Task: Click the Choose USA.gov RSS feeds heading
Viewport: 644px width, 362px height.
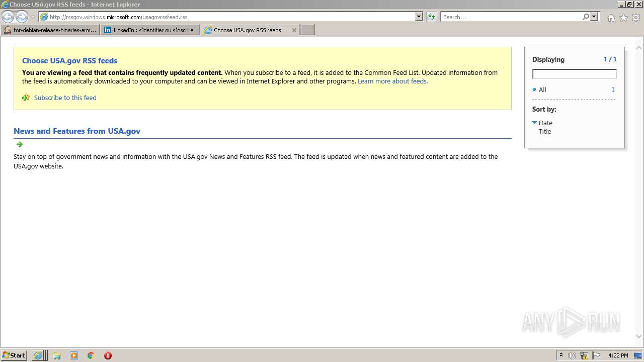Action: click(x=69, y=60)
